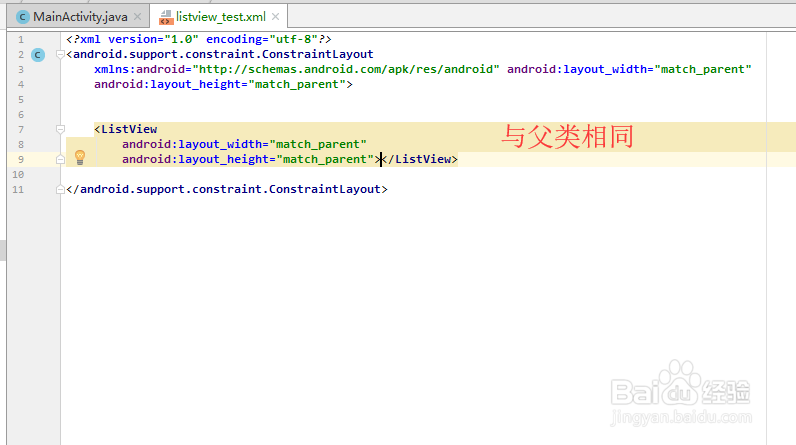Switch to the listview_test.xml tab
Image resolution: width=796 pixels, height=445 pixels.
click(x=220, y=17)
